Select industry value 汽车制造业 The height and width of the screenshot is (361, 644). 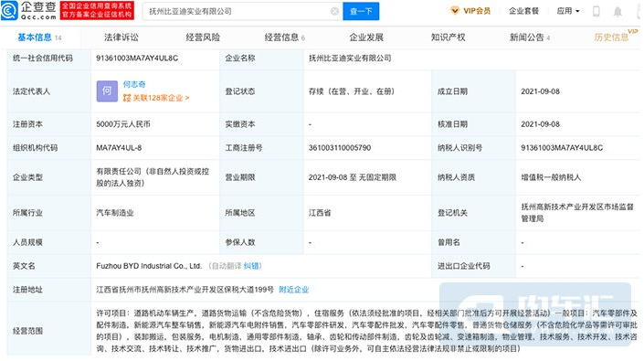[x=115, y=213]
